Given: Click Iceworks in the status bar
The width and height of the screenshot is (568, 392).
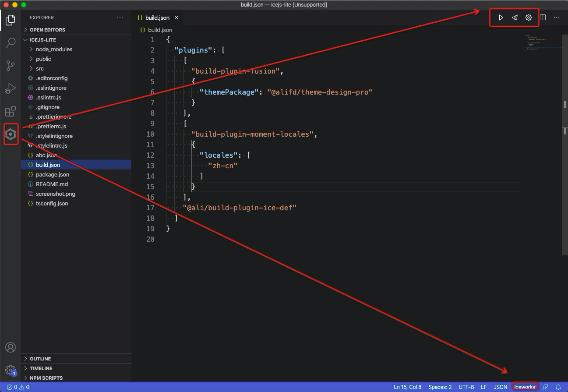Looking at the screenshot, I should 524,387.
